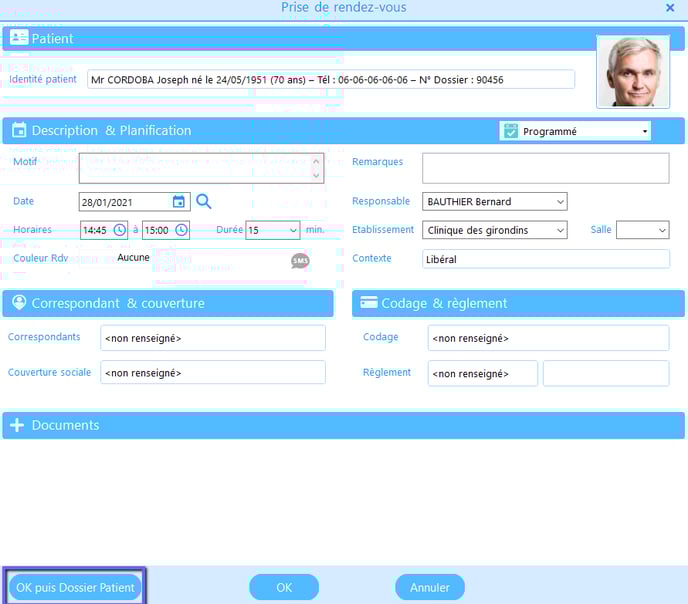This screenshot has width=688, height=604.
Task: Open the Salle dropdown
Action: (x=661, y=230)
